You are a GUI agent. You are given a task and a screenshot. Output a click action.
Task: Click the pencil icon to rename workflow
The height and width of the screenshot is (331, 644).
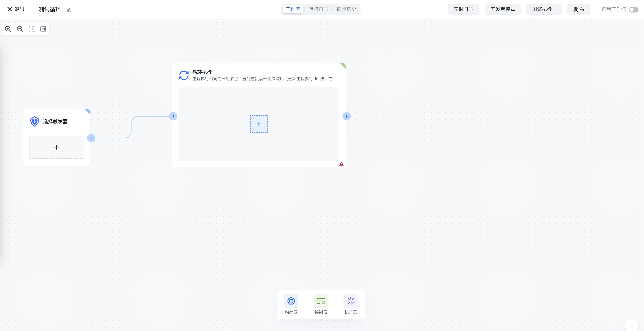(x=69, y=10)
